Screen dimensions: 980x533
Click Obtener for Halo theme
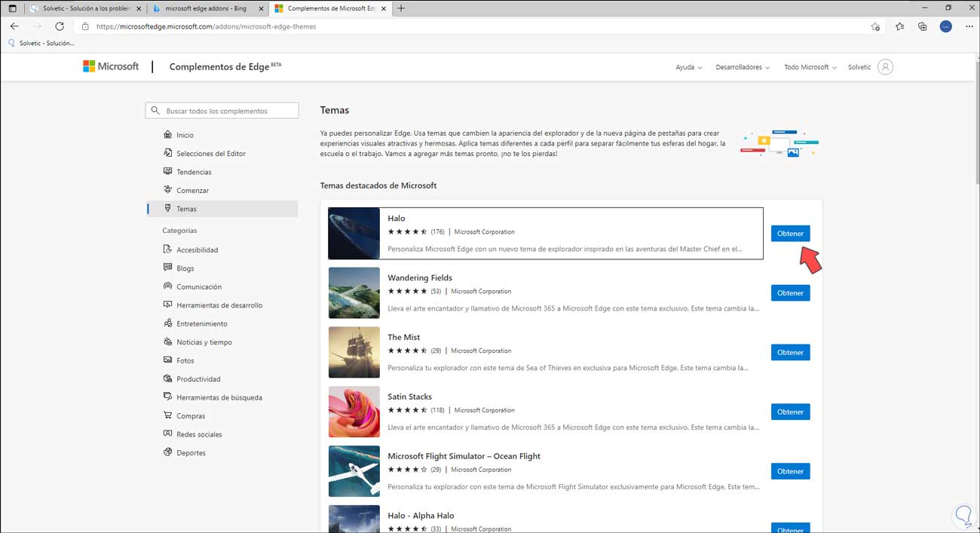pyautogui.click(x=790, y=234)
